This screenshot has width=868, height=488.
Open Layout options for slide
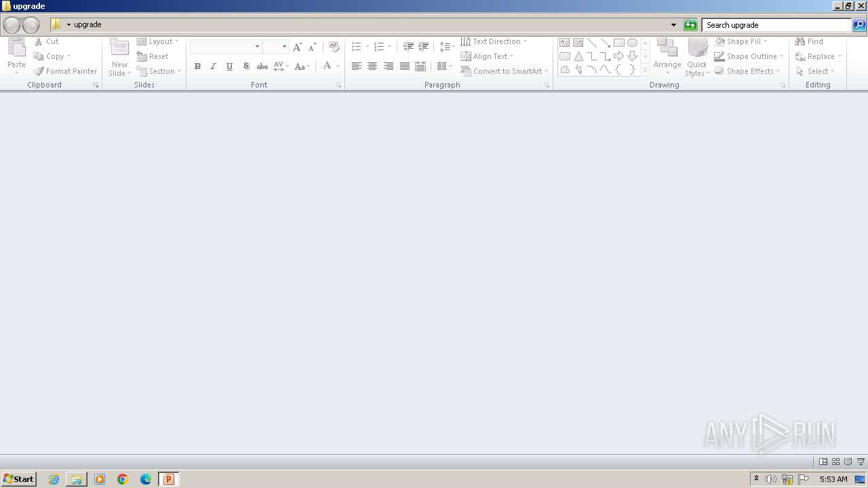coord(158,41)
